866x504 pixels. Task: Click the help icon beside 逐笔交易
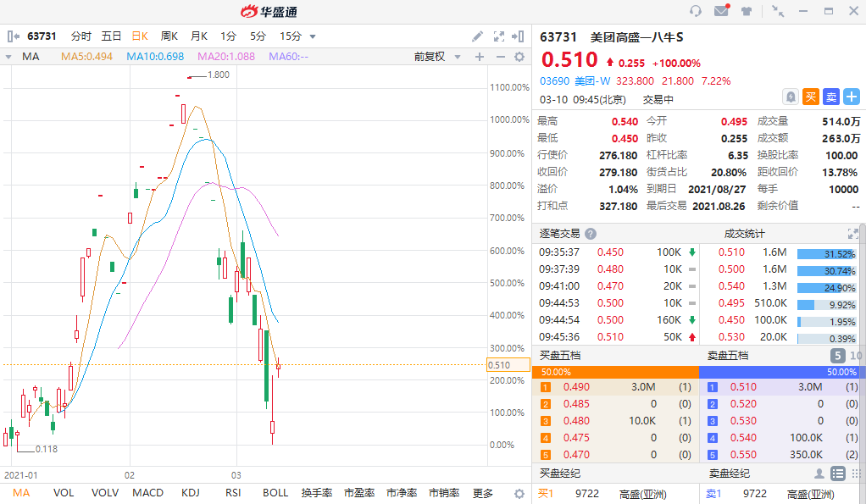pos(591,234)
